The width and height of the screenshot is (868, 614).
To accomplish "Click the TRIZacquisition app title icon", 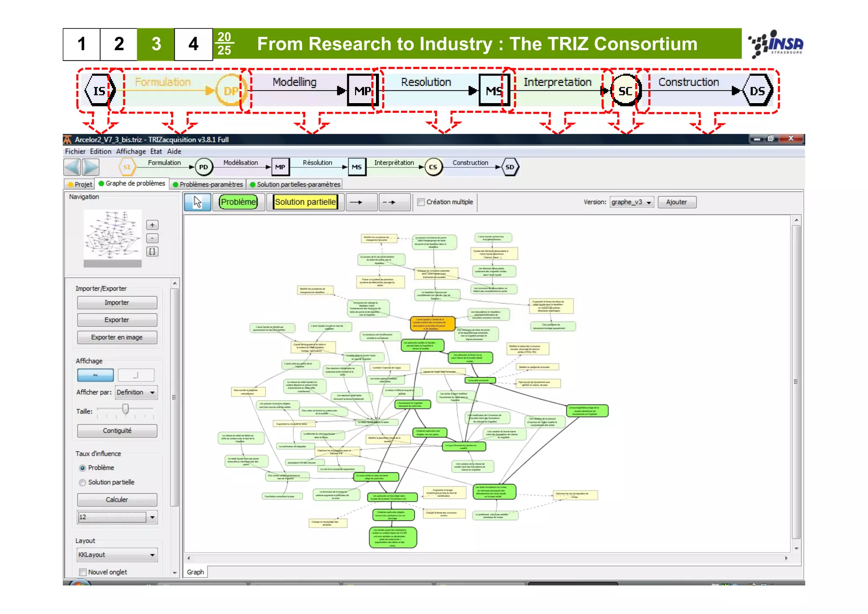I will [x=67, y=140].
